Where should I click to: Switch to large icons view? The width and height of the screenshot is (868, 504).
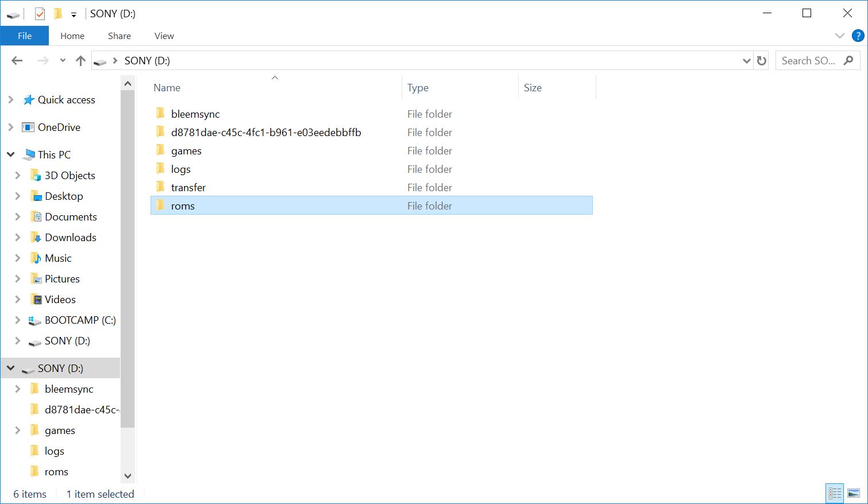(x=854, y=493)
